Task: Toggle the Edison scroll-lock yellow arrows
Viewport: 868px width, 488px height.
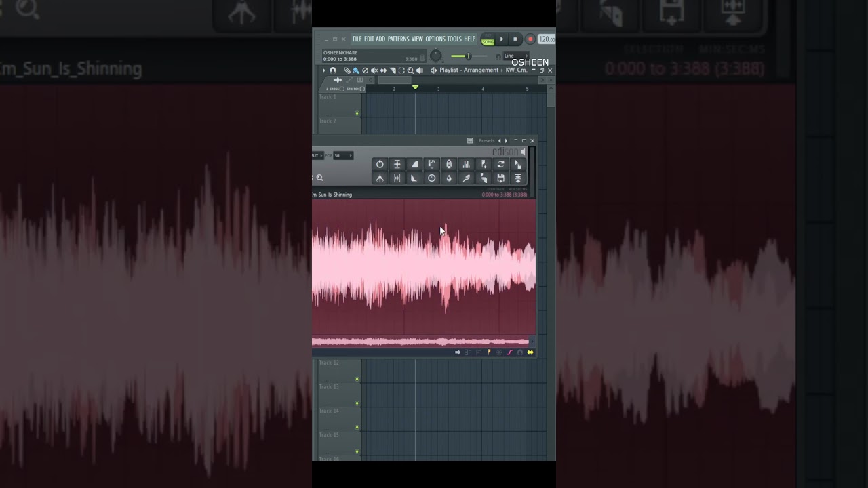Action: [x=530, y=352]
